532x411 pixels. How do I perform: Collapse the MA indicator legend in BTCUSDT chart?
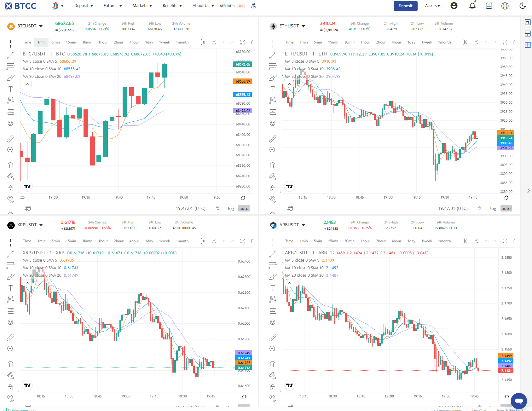pos(27,84)
